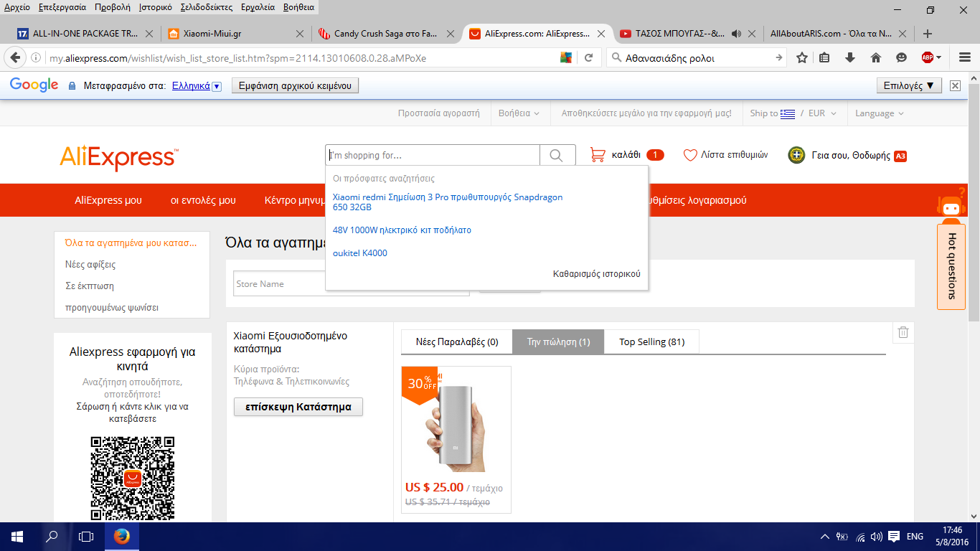Image resolution: width=980 pixels, height=551 pixels.
Task: Open the Αρχείο menu
Action: 17,7
